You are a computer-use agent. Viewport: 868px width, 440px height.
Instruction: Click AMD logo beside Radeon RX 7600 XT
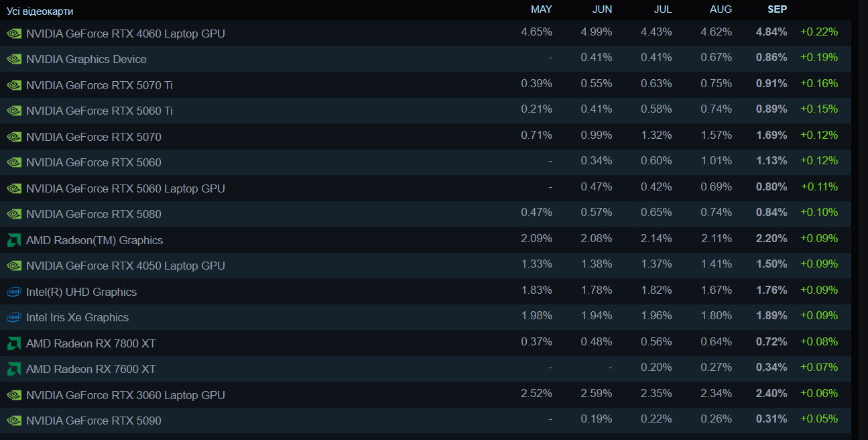(x=14, y=369)
